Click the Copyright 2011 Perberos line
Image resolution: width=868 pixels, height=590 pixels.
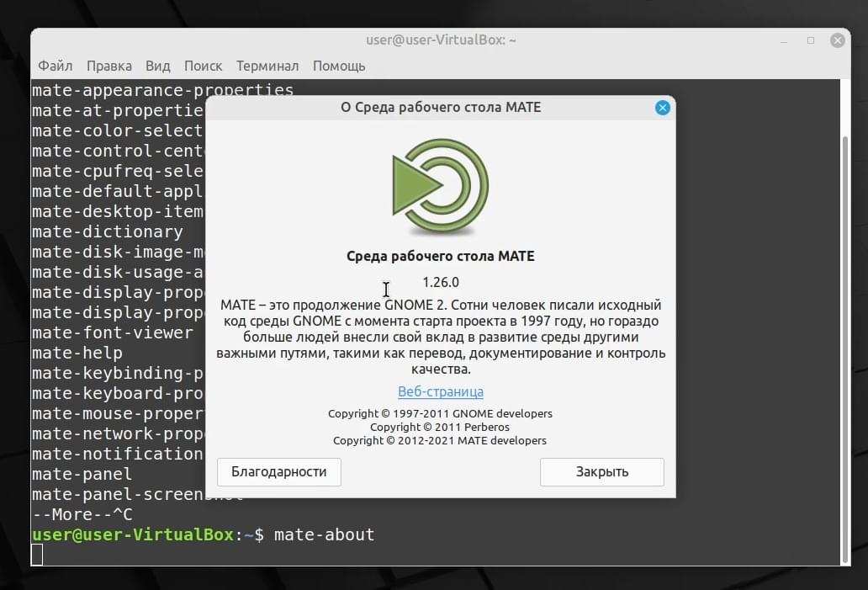coord(440,427)
